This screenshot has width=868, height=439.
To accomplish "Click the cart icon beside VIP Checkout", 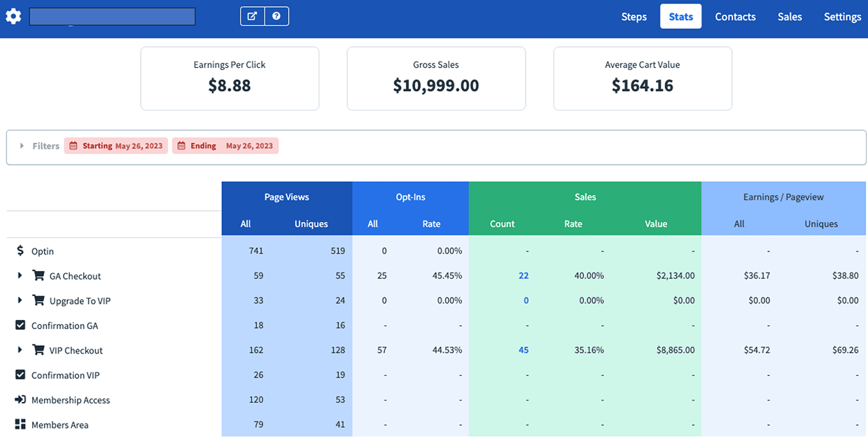I will coord(38,350).
